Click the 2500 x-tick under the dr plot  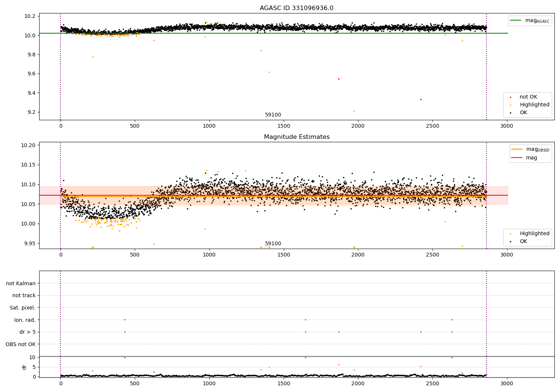click(432, 383)
